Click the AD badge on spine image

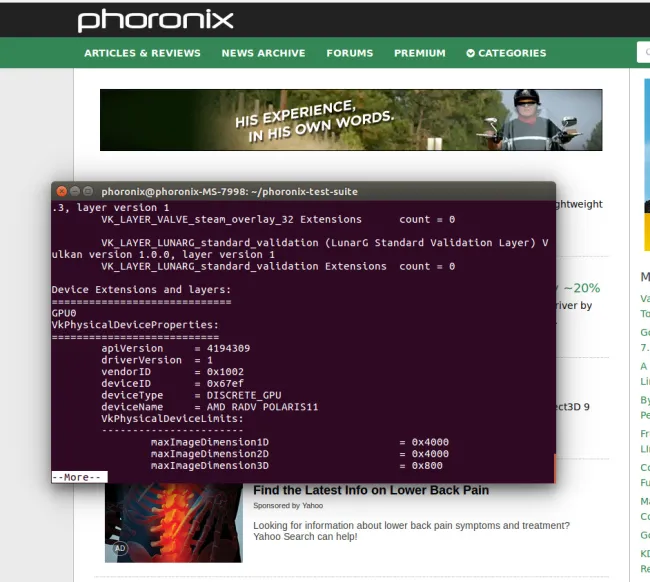tap(120, 549)
